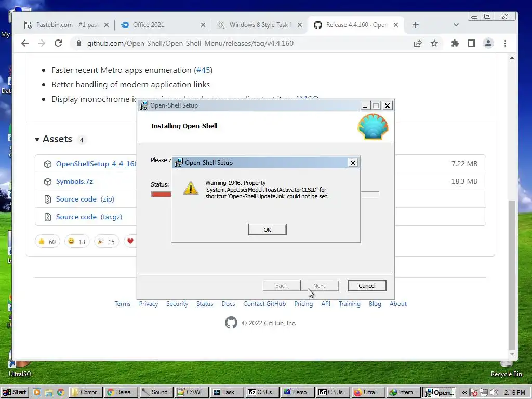Open the share page icon in address bar
This screenshot has width=532, height=399.
(x=418, y=43)
